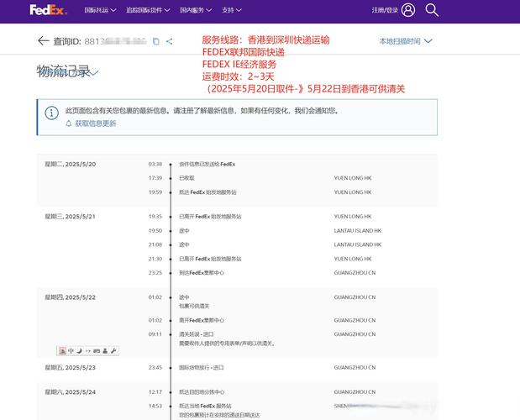
Task: Click the 19:59 timestamp
Action: pos(155,192)
